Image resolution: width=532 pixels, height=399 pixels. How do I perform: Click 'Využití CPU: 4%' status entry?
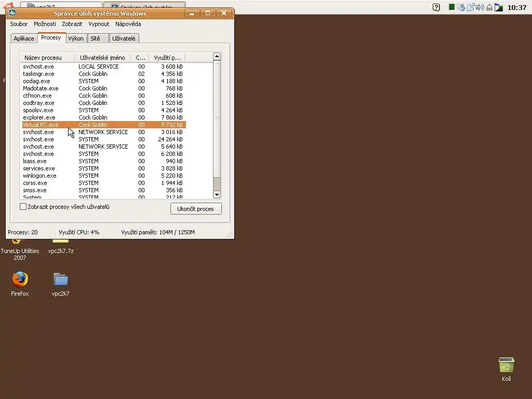(79, 232)
